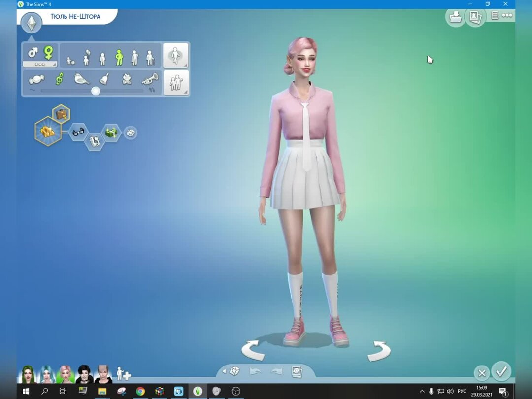This screenshot has width=532, height=399.
Task: Pick the flame voice option
Action: point(127,79)
